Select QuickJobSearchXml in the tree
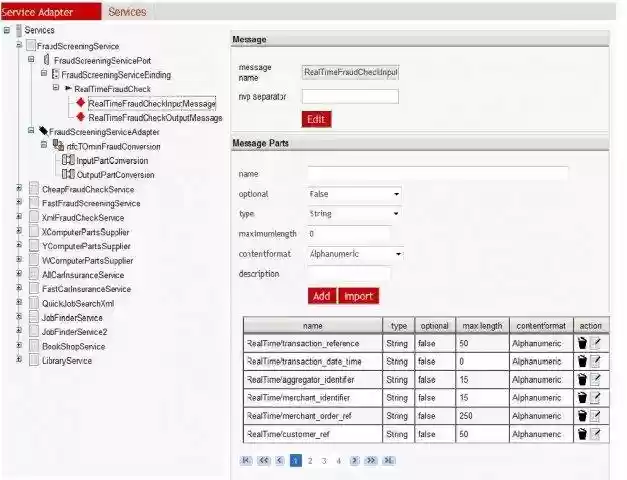 (78, 303)
